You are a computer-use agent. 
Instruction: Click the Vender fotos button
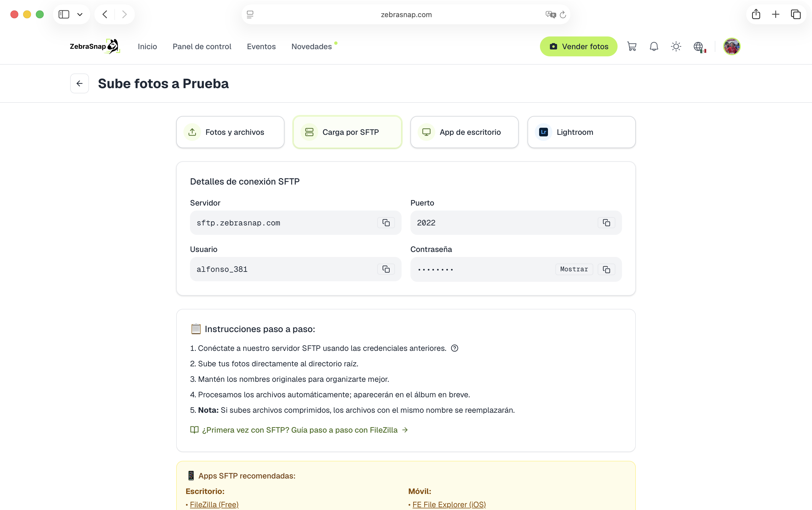click(578, 46)
